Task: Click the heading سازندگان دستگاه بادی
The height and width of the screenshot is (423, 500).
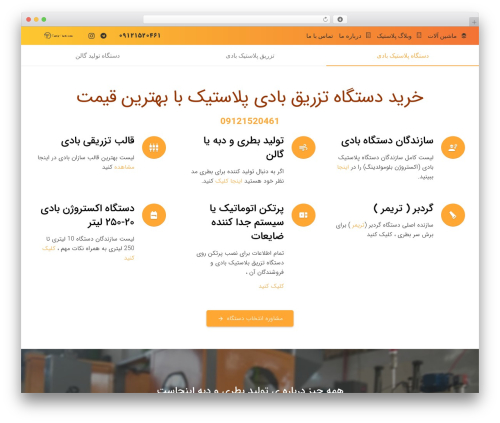Action: [387, 141]
